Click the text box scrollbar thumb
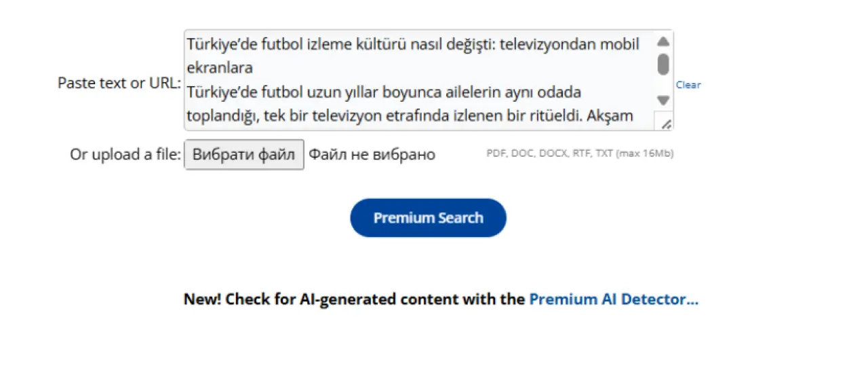The height and width of the screenshot is (372, 868). pos(663,64)
